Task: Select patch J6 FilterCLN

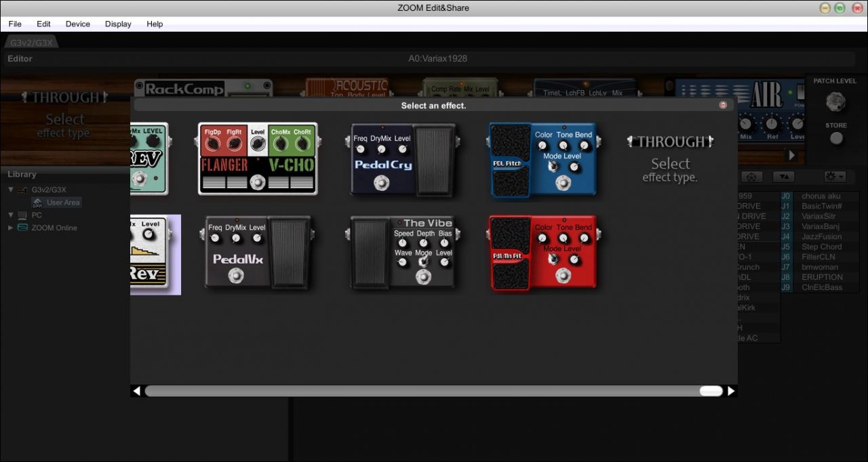Action: pyautogui.click(x=820, y=257)
